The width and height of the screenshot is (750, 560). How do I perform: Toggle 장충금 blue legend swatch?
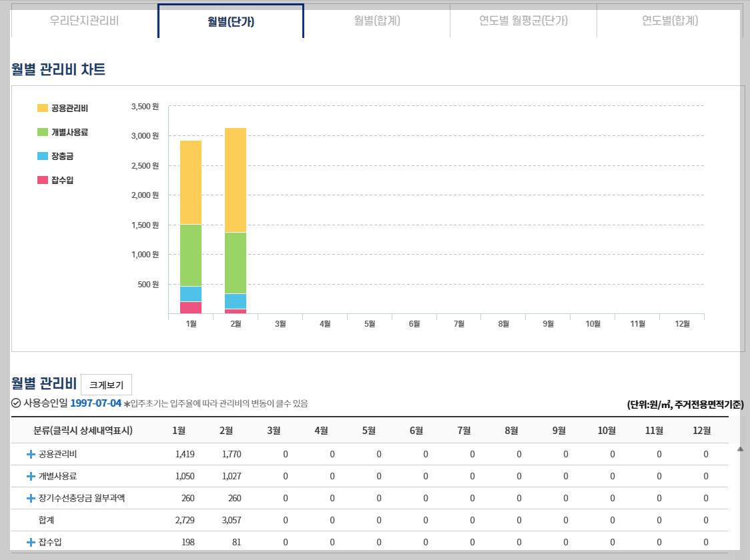43,156
